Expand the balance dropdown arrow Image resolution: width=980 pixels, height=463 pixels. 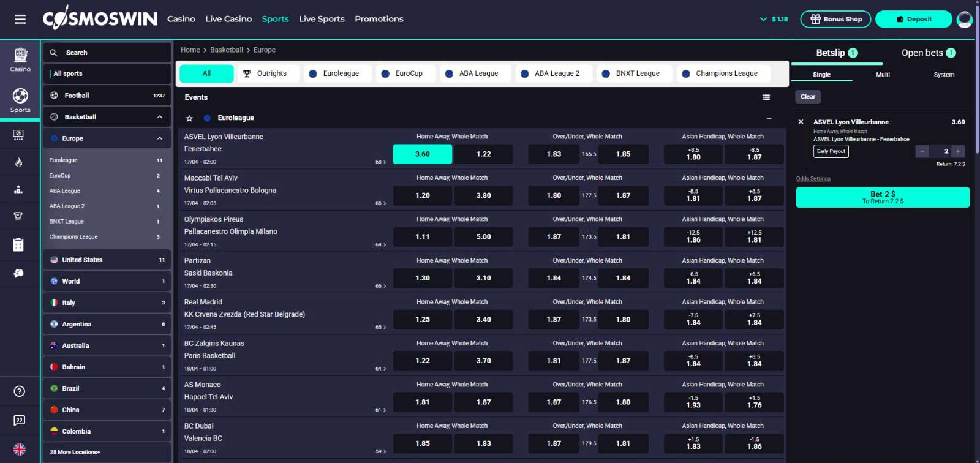click(x=763, y=19)
